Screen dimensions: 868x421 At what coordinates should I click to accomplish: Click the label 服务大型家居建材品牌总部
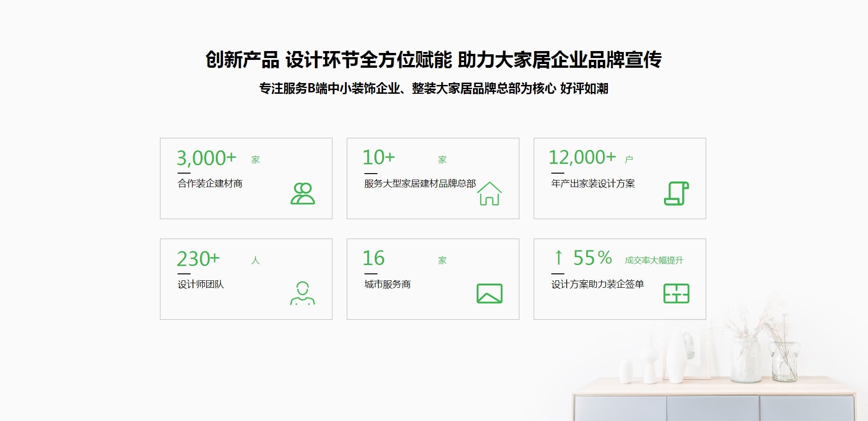click(x=420, y=183)
